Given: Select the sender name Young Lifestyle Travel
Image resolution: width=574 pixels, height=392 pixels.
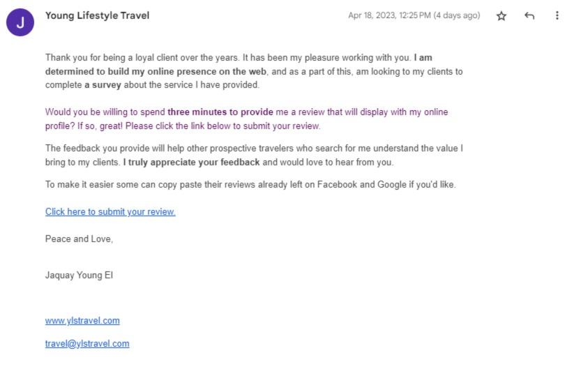Looking at the screenshot, I should 98,16.
